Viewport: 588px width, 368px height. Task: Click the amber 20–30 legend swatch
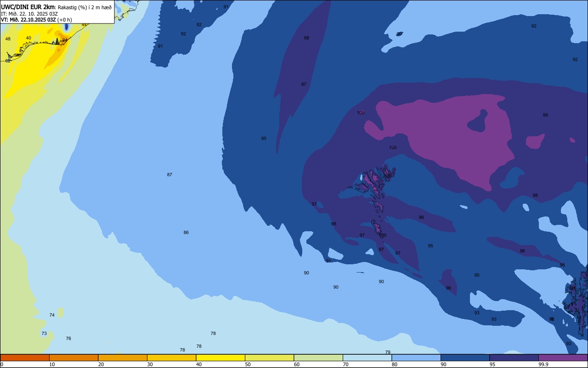pos(123,357)
